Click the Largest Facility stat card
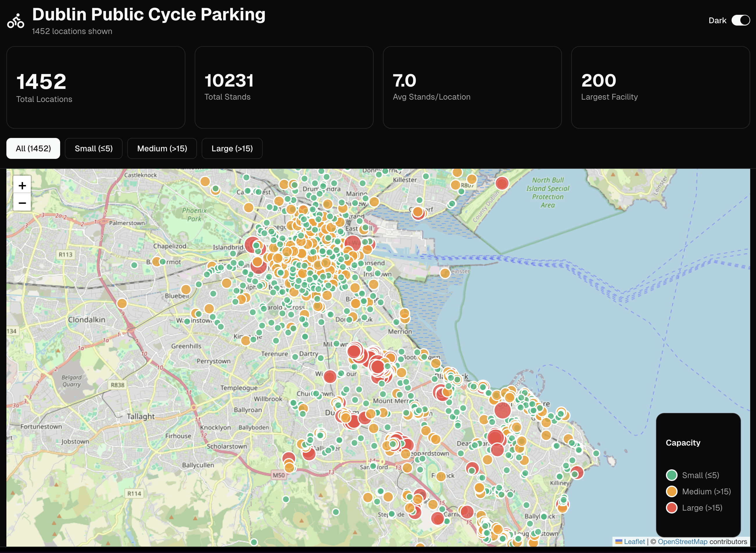Screen dimensions: 756x553 coord(660,87)
